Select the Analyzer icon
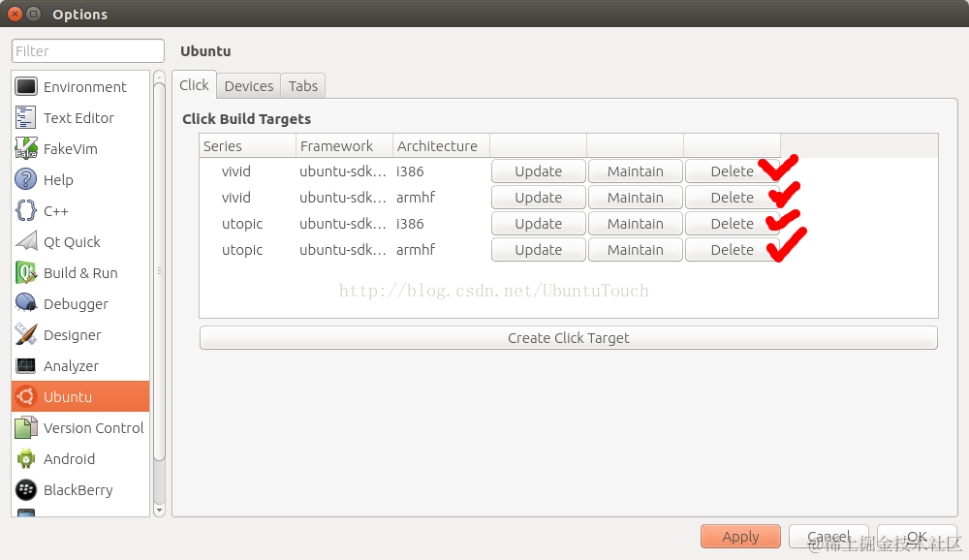This screenshot has height=560, width=969. 26,366
